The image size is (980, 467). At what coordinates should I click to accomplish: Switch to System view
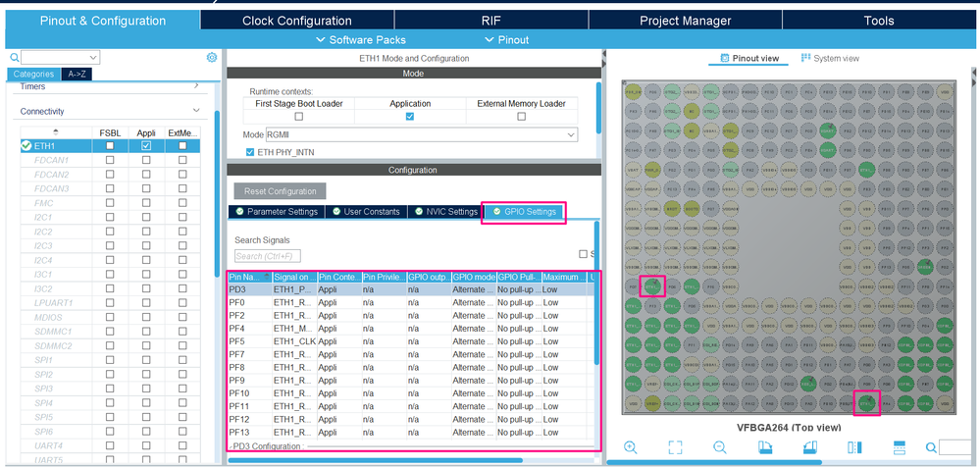[x=830, y=58]
